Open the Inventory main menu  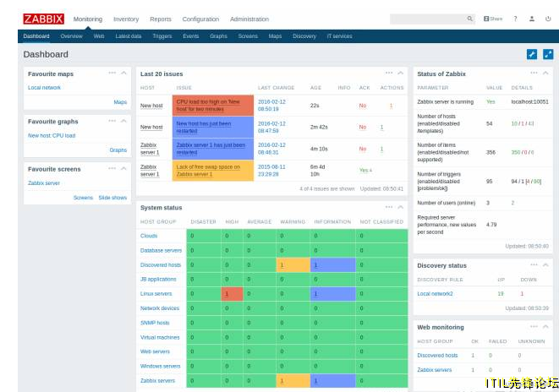[x=126, y=19]
